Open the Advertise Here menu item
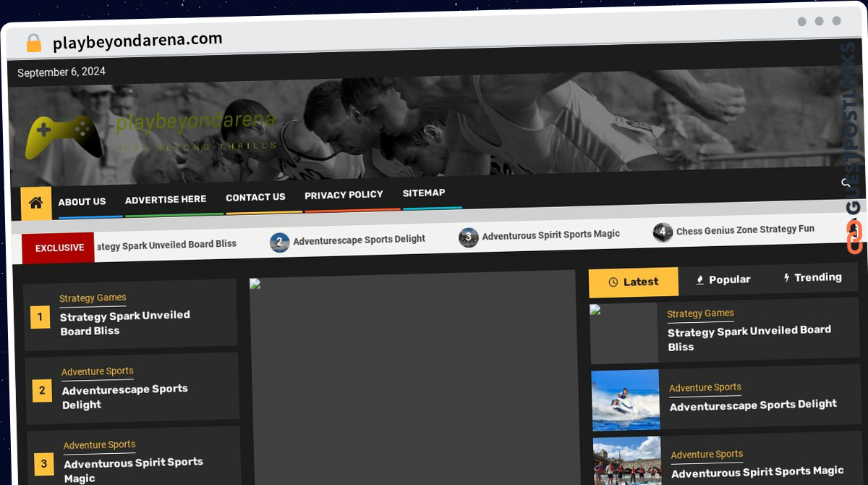The image size is (868, 485). [166, 199]
